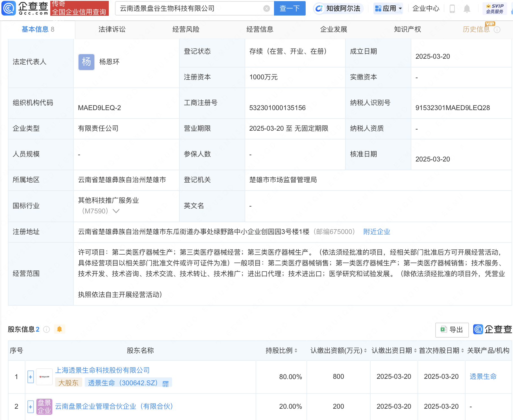Viewport: 513px width, 420px height.
Task: Switch to 经营信息 tab
Action: click(x=260, y=29)
